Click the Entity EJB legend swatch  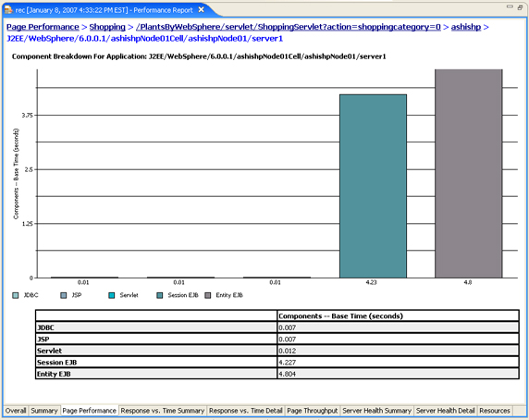tap(208, 295)
